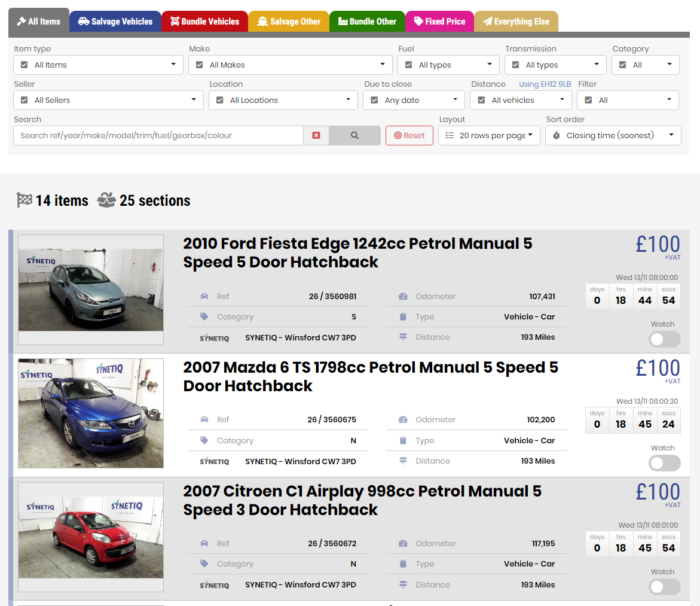
Task: Click the SYNETIQ seller logo on Mazda 6 row
Action: point(215,462)
